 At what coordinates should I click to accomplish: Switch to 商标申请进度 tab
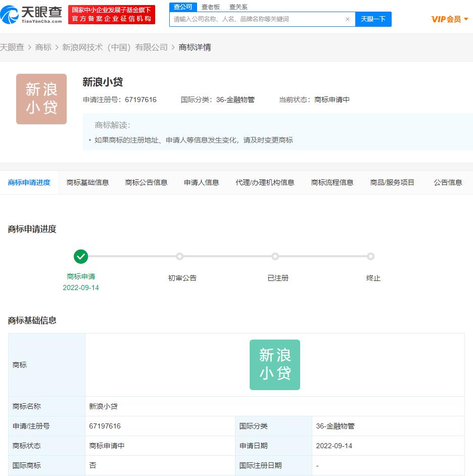(x=29, y=182)
